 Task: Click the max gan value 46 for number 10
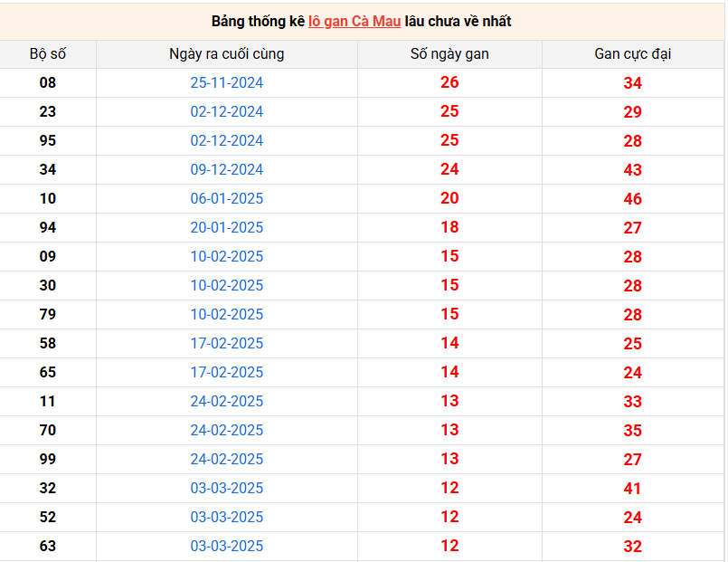click(x=632, y=199)
